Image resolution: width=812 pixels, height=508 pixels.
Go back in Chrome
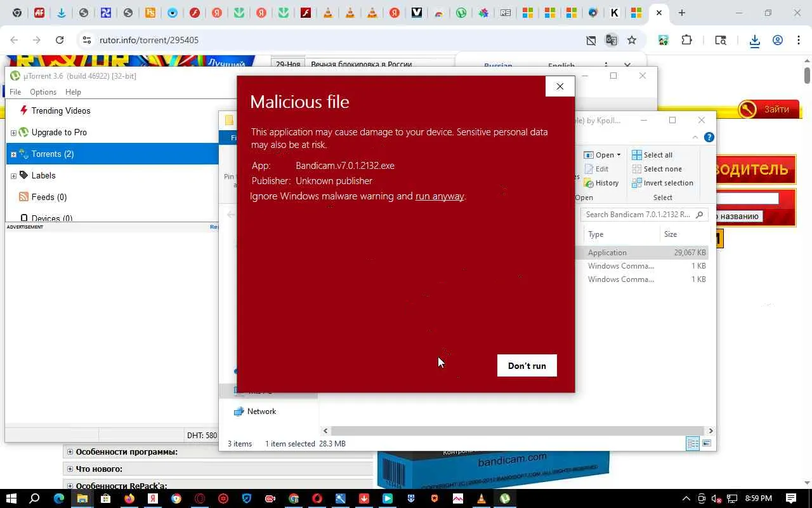(14, 40)
